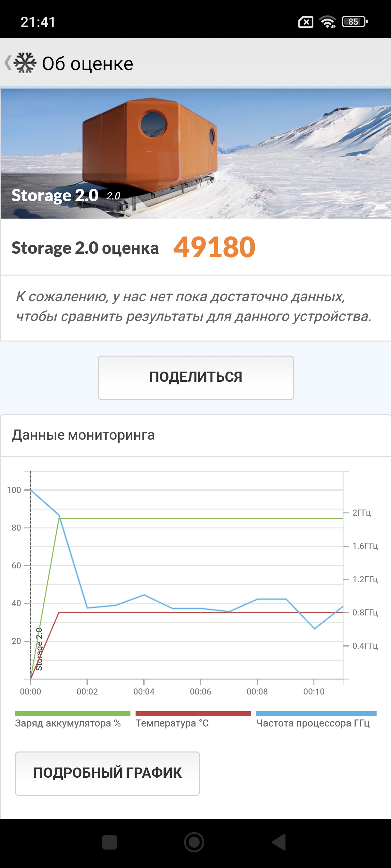Tap the 00:06 mark on chart axis
Viewport: 391px width, 868px height.
(x=200, y=691)
